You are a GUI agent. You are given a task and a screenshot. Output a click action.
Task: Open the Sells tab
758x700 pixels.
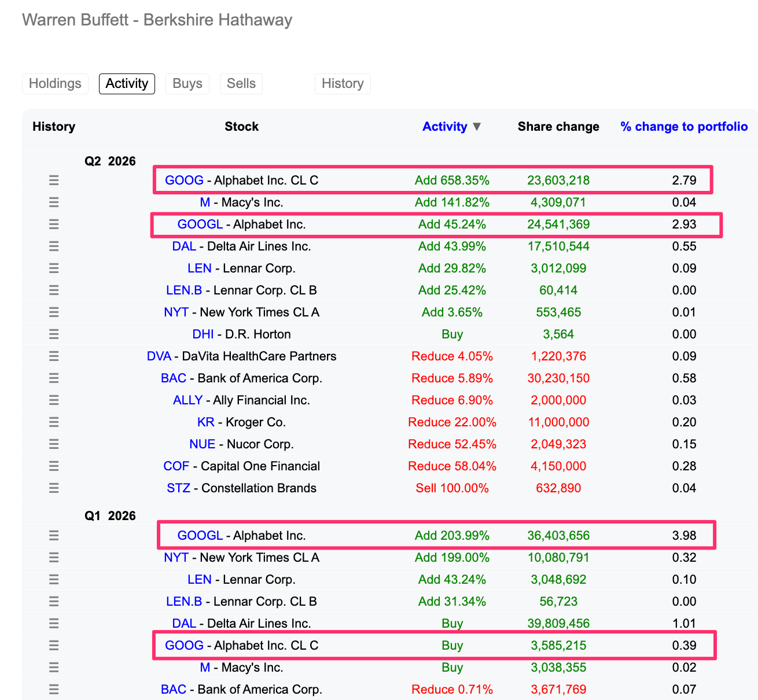241,83
